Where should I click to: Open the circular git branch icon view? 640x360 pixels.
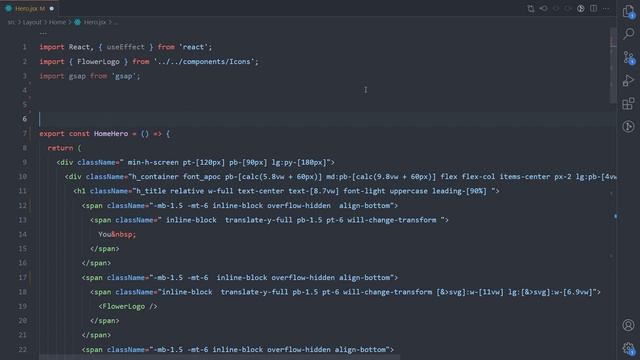point(629,127)
